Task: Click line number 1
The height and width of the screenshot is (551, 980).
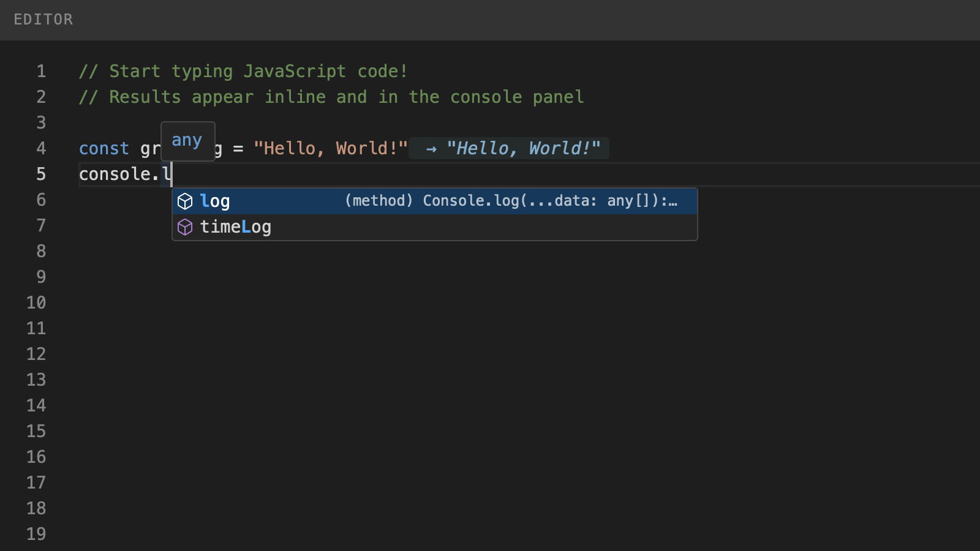Action: [41, 71]
